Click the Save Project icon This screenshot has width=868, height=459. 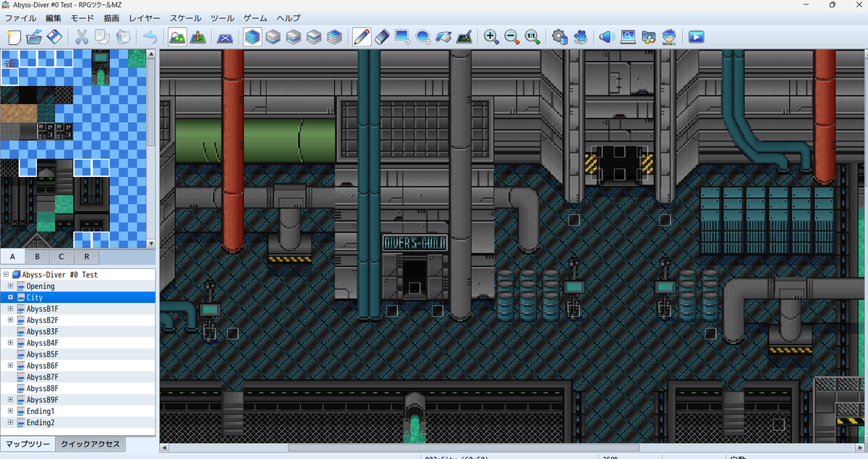coord(55,37)
